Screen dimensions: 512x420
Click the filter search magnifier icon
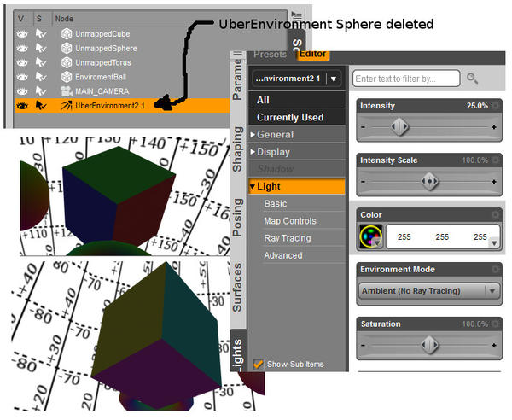[472, 79]
